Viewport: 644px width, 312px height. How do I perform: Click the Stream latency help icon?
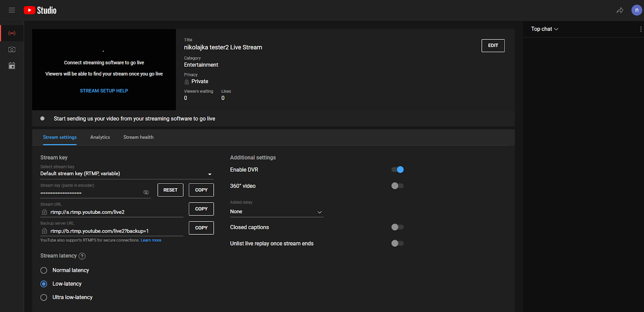coord(82,256)
